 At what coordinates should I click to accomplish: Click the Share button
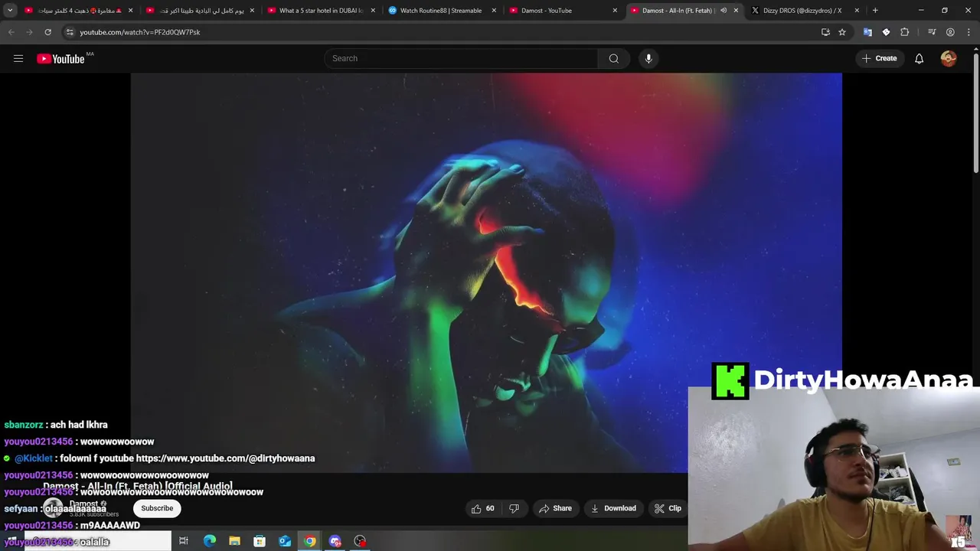(555, 508)
